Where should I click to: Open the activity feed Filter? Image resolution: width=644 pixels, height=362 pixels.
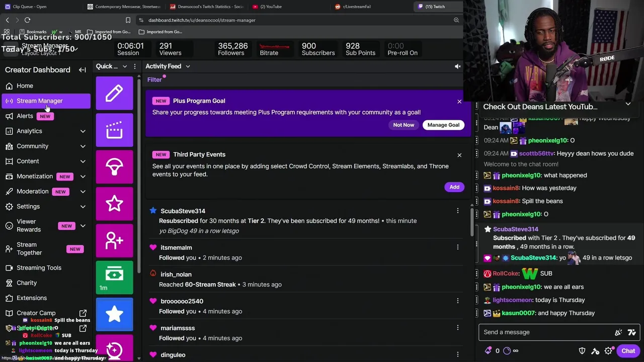tap(154, 79)
